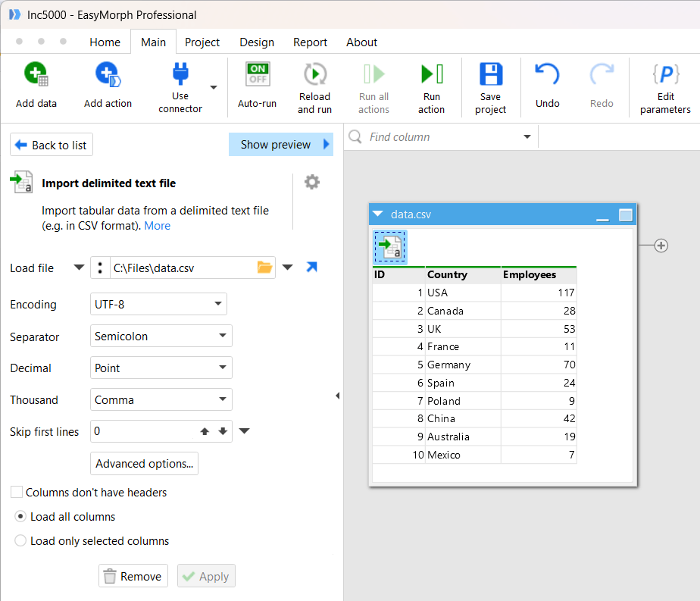Open the Use connector dropdown arrow
Screen dimensions: 700x601
tap(214, 87)
